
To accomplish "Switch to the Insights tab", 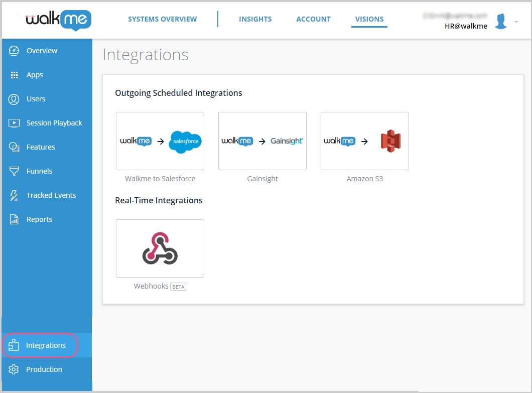I will (x=255, y=19).
